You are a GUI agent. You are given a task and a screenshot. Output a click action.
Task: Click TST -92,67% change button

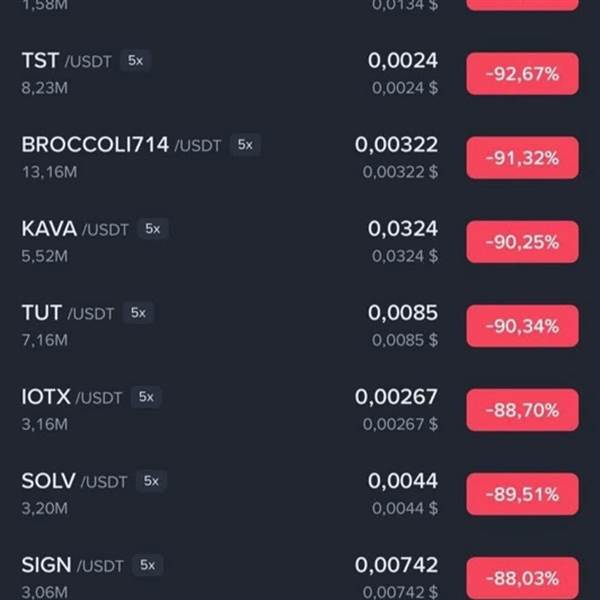[522, 74]
